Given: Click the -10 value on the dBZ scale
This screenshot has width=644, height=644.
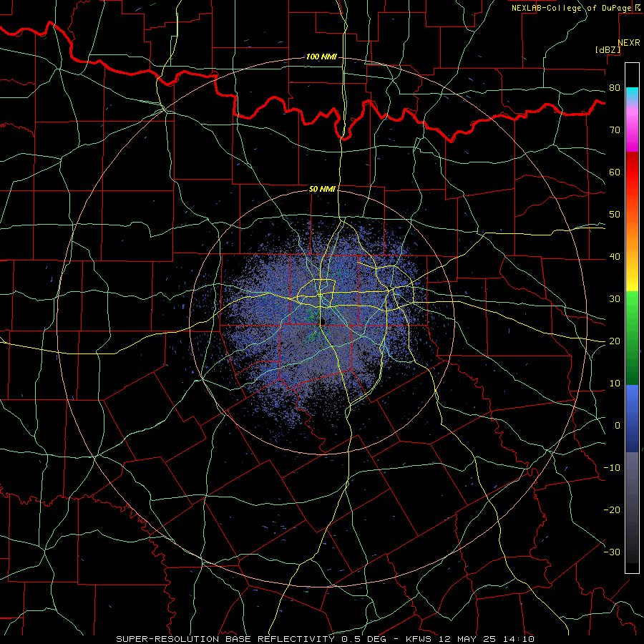Looking at the screenshot, I should [x=612, y=468].
